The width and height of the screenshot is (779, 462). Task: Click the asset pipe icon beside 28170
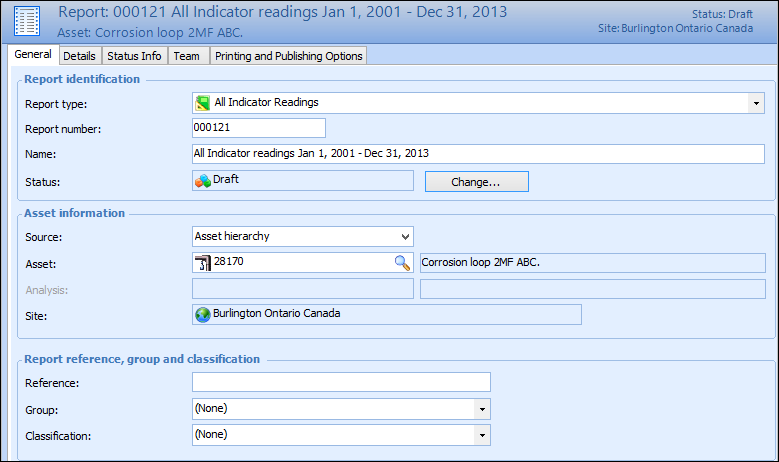(x=203, y=263)
